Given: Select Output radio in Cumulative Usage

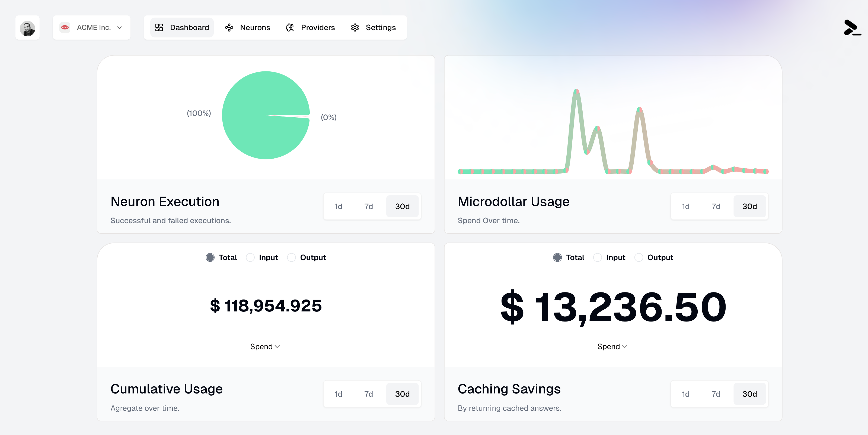Looking at the screenshot, I should point(292,258).
